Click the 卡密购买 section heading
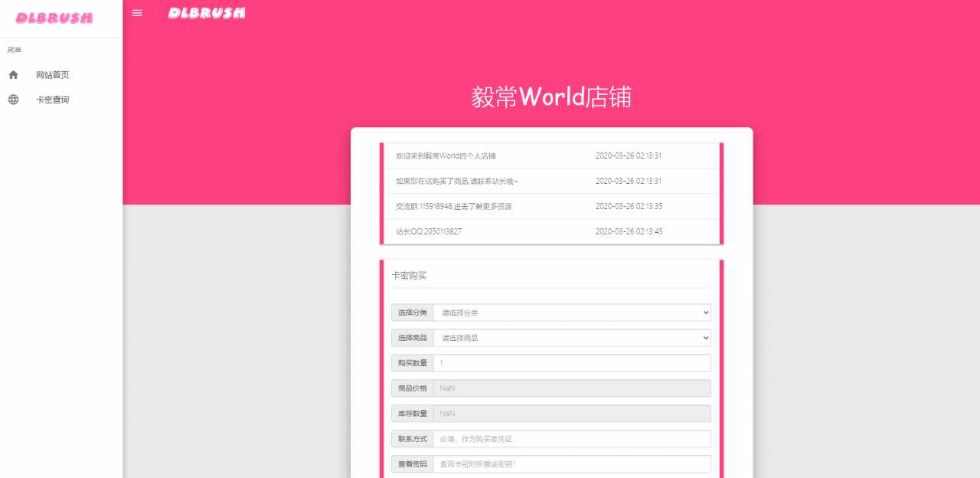The height and width of the screenshot is (478, 980). [x=409, y=275]
